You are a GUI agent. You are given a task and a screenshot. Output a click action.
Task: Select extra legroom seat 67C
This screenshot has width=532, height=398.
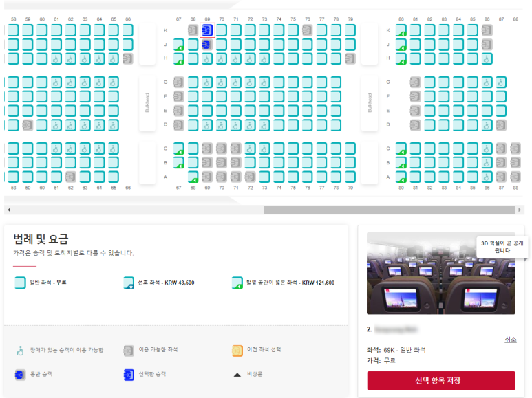tap(179, 148)
